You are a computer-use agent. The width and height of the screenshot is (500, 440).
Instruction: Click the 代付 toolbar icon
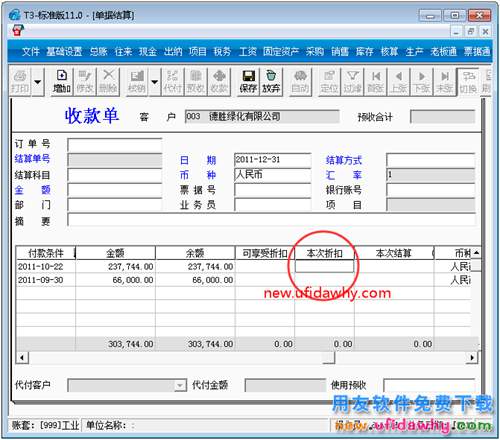pos(172,82)
